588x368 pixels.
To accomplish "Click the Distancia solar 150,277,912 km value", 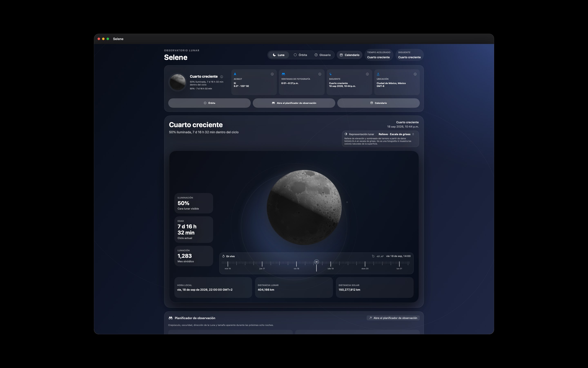I will pyautogui.click(x=349, y=290).
